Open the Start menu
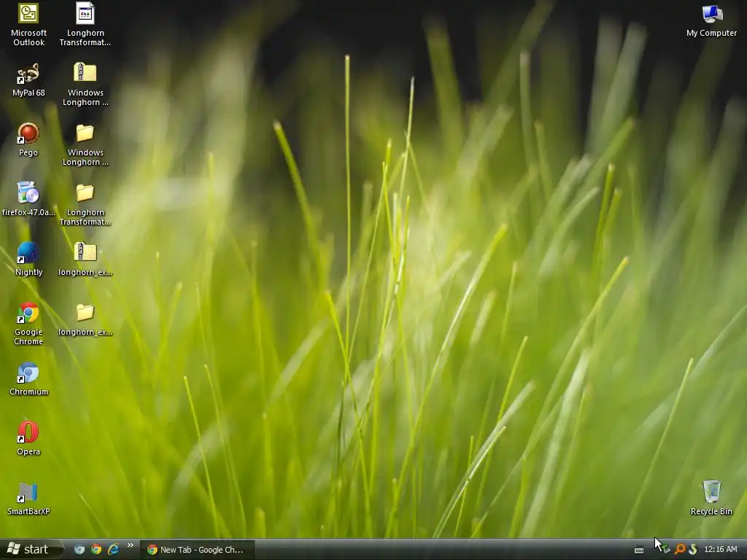The height and width of the screenshot is (560, 747). pos(31,550)
